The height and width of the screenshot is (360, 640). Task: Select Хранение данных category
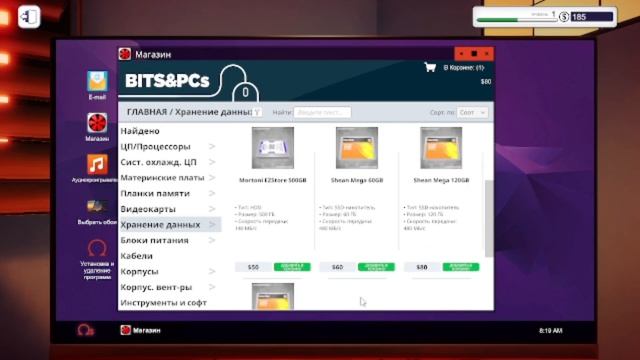point(160,224)
